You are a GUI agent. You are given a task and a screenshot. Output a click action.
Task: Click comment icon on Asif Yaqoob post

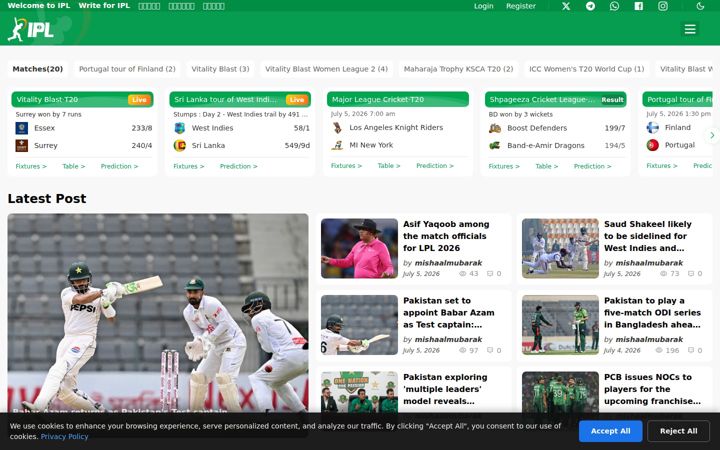[x=490, y=274]
